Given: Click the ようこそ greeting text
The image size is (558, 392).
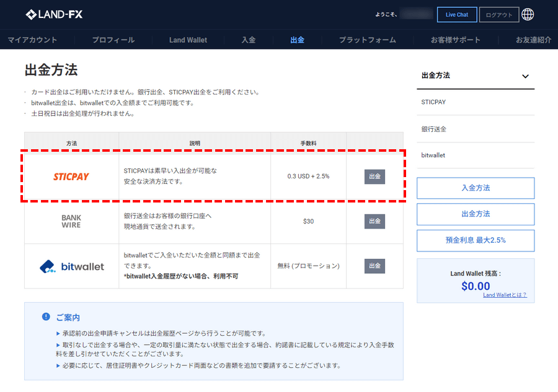Looking at the screenshot, I should click(386, 15).
